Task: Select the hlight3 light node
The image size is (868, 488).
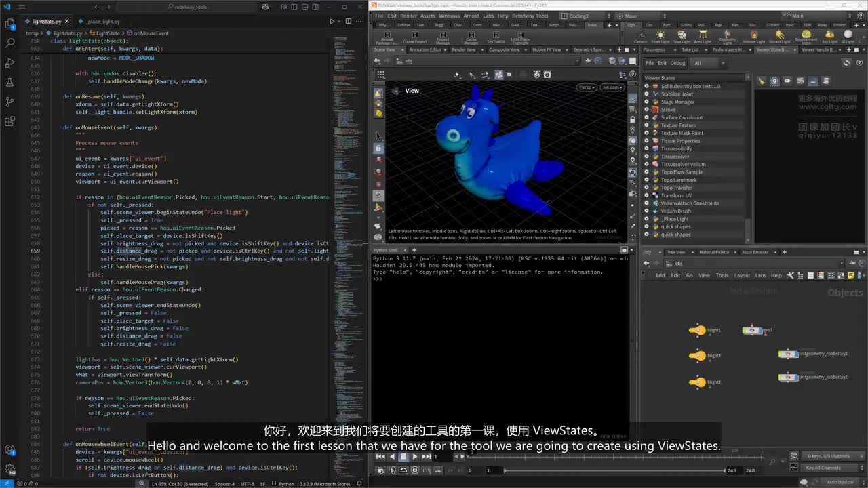Action: click(x=697, y=355)
